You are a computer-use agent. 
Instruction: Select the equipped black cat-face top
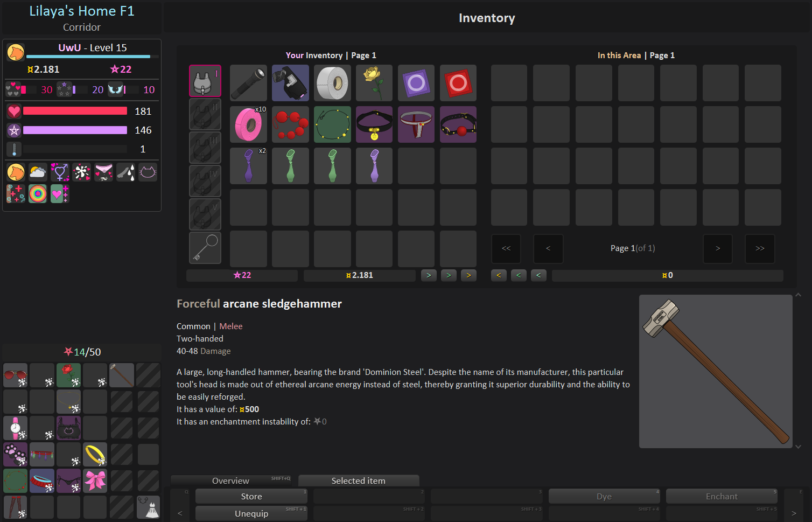pos(68,428)
